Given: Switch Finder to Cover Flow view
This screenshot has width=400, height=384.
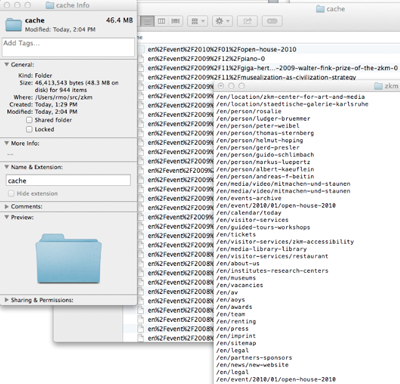Looking at the screenshot, I should pyautogui.click(x=175, y=21).
